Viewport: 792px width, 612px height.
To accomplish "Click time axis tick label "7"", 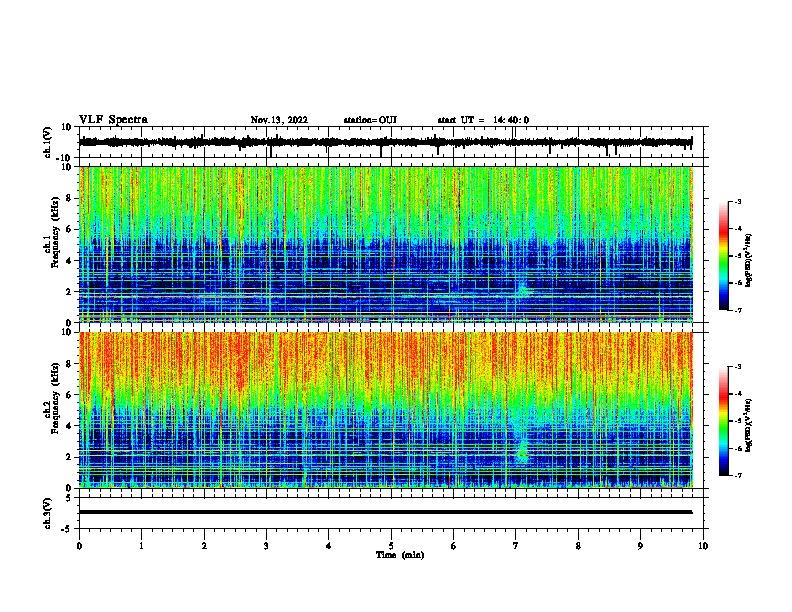I will (x=516, y=546).
